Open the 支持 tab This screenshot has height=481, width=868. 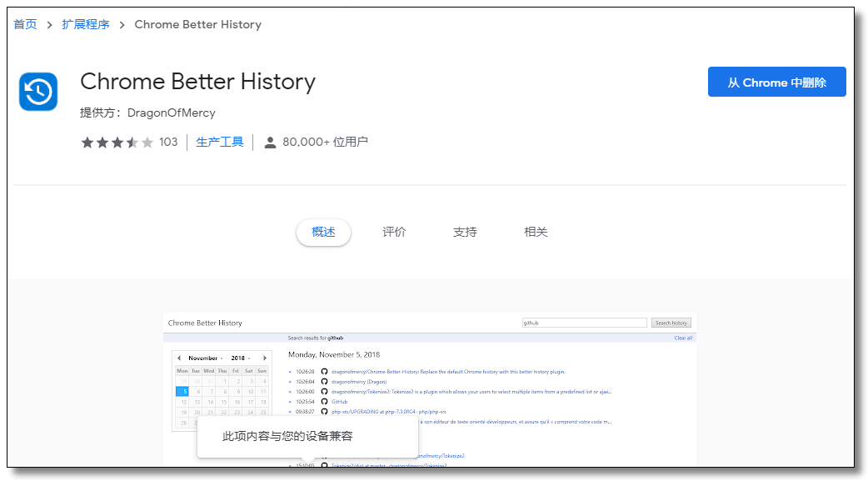pos(465,233)
